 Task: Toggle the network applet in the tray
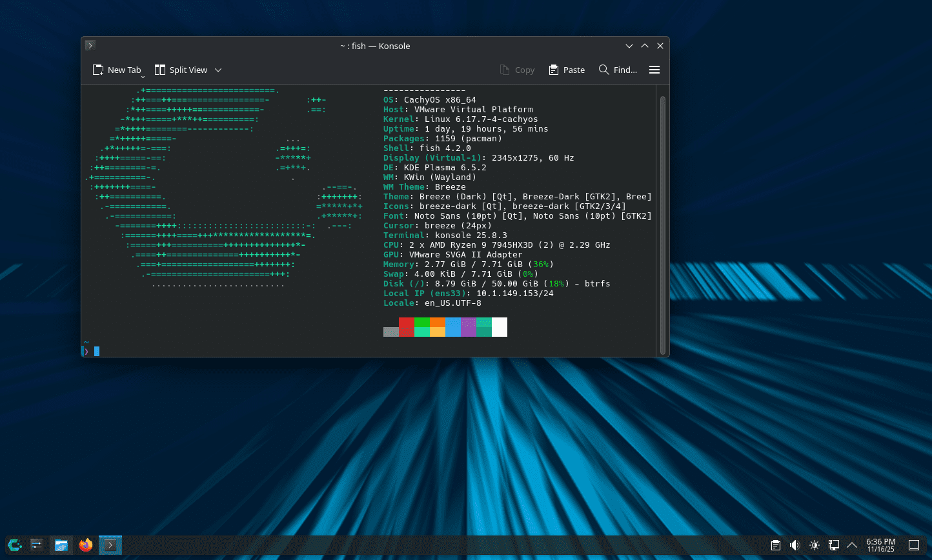coord(834,545)
